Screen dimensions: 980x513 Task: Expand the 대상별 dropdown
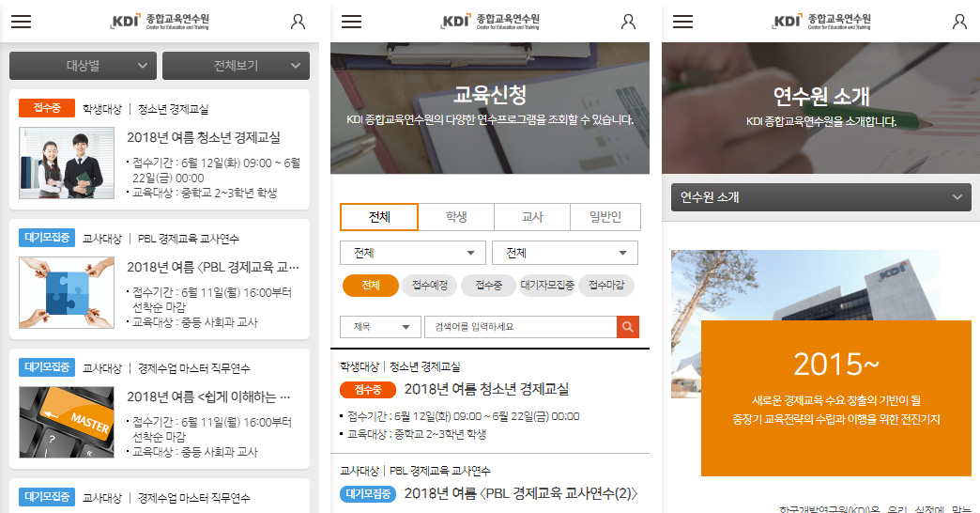coord(83,66)
